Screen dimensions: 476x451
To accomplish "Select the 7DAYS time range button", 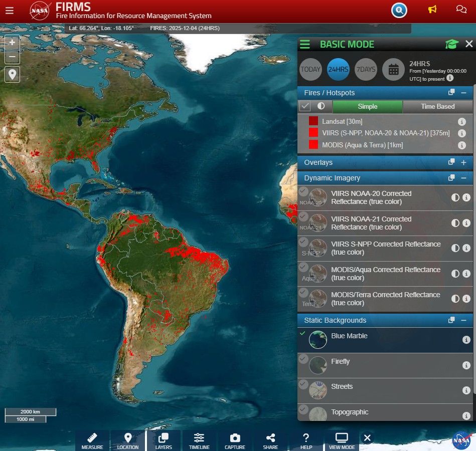I will [x=366, y=70].
